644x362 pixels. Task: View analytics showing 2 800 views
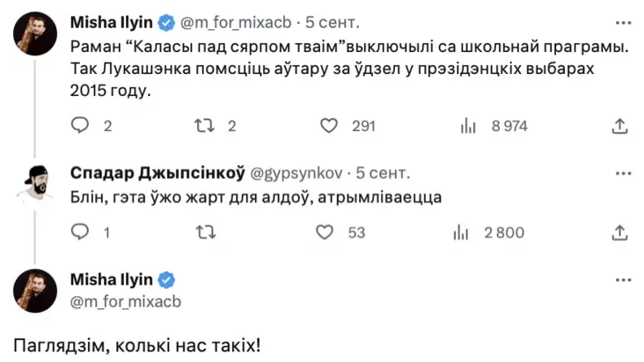tap(458, 233)
